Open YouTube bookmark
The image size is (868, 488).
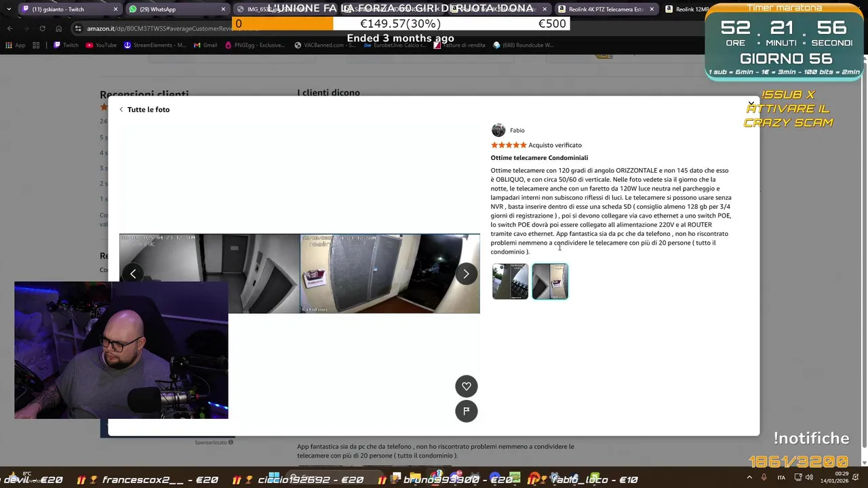click(x=101, y=45)
